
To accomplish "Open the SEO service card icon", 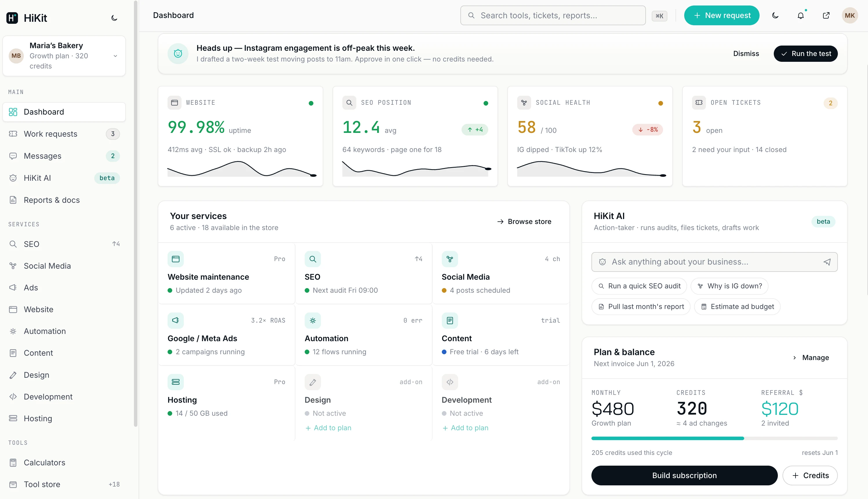I will click(313, 259).
